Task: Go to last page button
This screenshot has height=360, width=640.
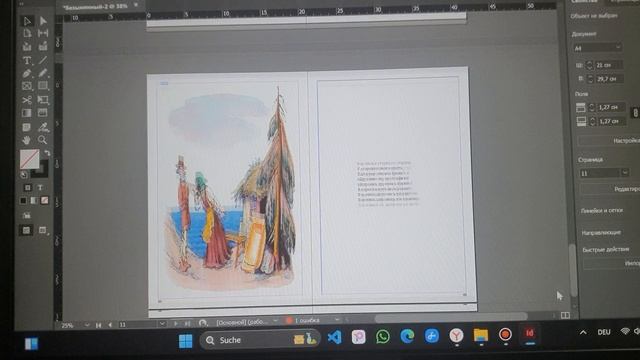Action: (x=187, y=324)
